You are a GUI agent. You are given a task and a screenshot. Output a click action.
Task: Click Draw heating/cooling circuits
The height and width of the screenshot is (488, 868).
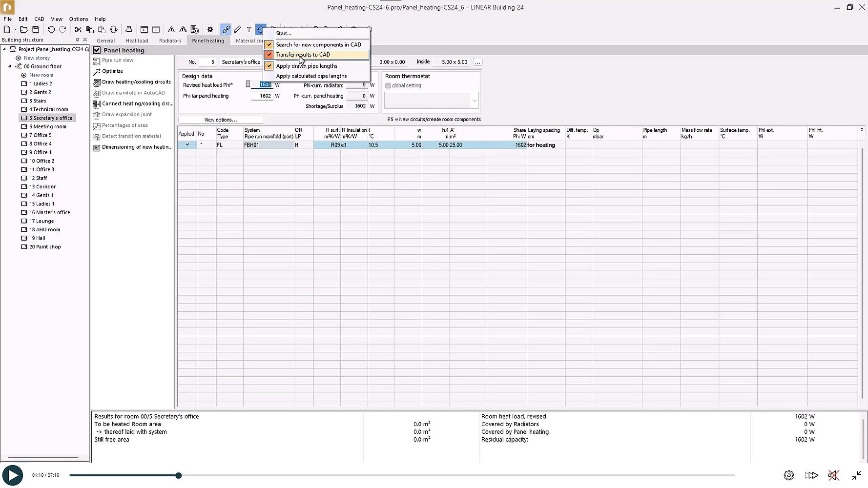click(136, 82)
